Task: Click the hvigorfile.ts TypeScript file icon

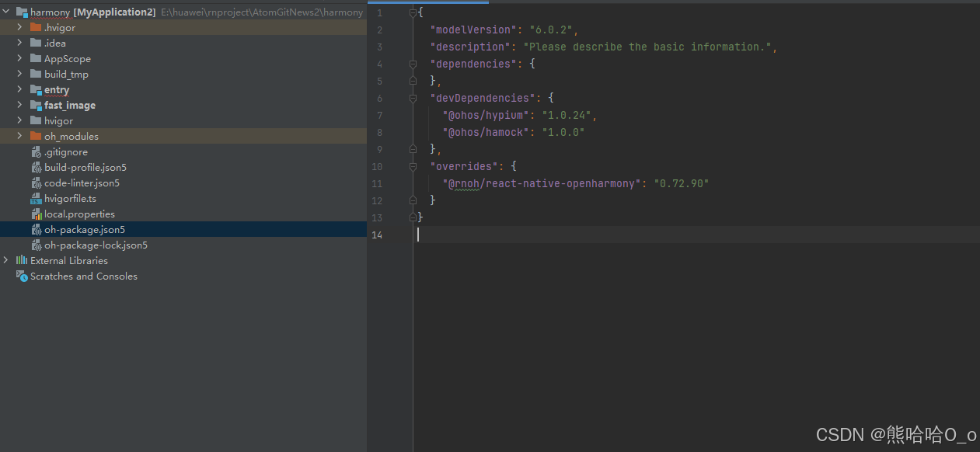Action: (x=37, y=198)
